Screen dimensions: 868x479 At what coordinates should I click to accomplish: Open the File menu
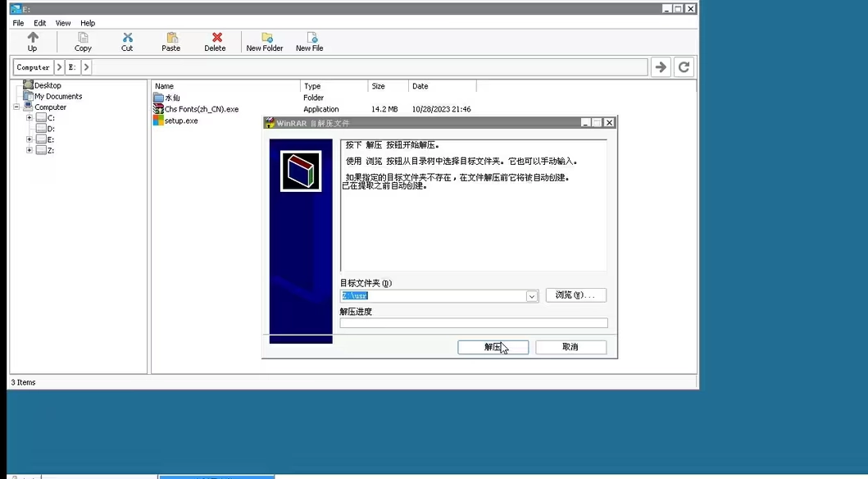pyautogui.click(x=18, y=23)
